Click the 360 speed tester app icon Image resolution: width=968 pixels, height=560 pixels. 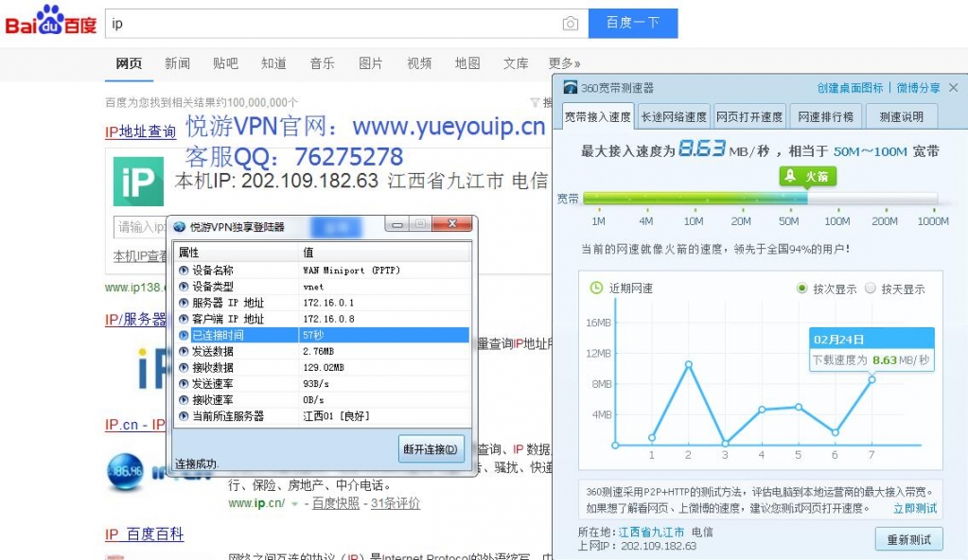571,88
